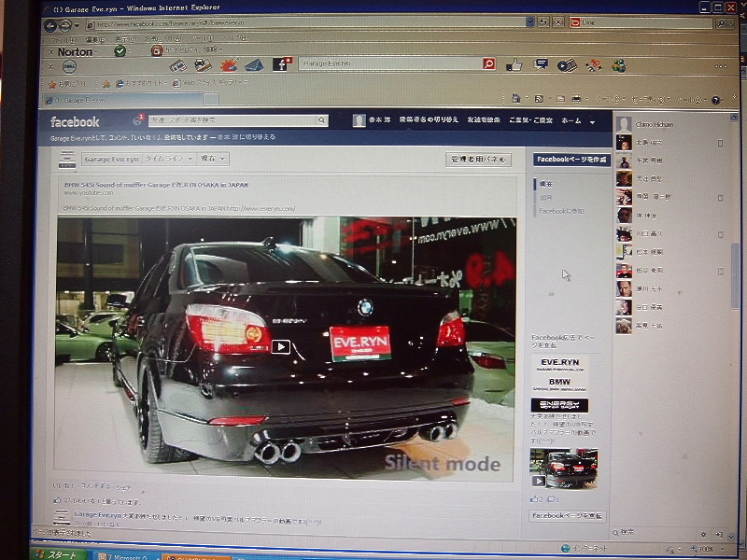This screenshot has height=560, width=747.
Task: Start search with Bing magnifier button
Action: tap(721, 22)
